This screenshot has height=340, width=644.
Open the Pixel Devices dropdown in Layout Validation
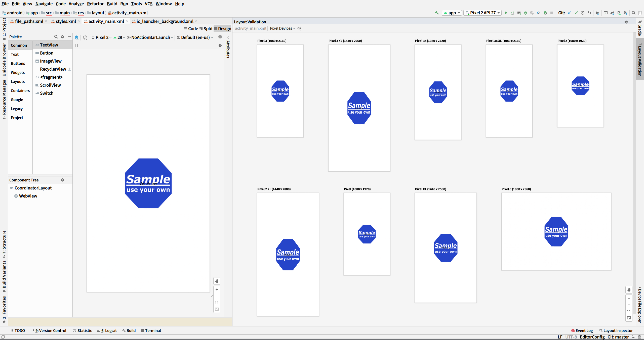click(x=282, y=28)
